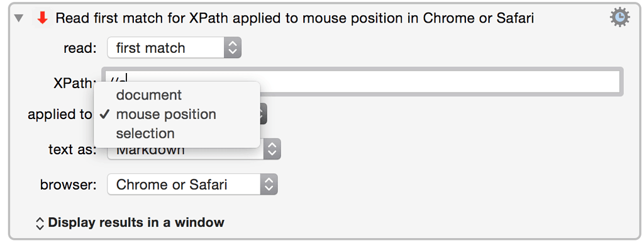Screen dimensions: 644x245
Task: Click the arrows on the Markdown popup
Action: (x=272, y=150)
